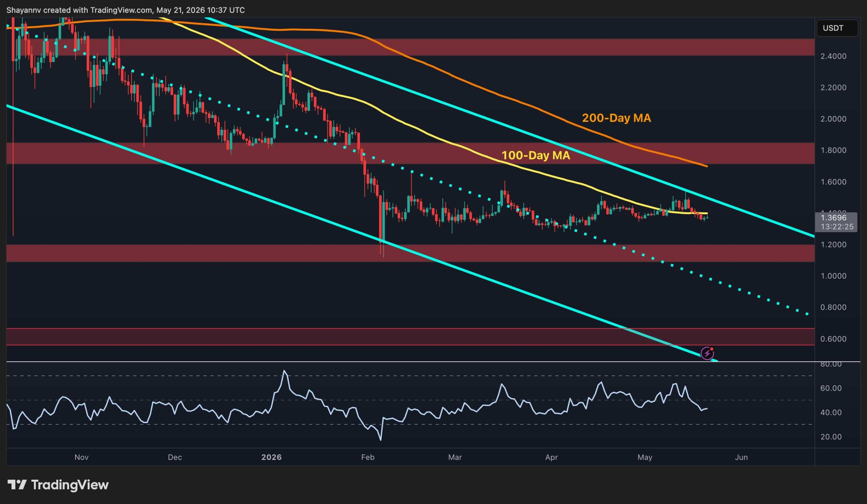Click the Nov label on time axis
This screenshot has width=867, height=504.
(82, 457)
